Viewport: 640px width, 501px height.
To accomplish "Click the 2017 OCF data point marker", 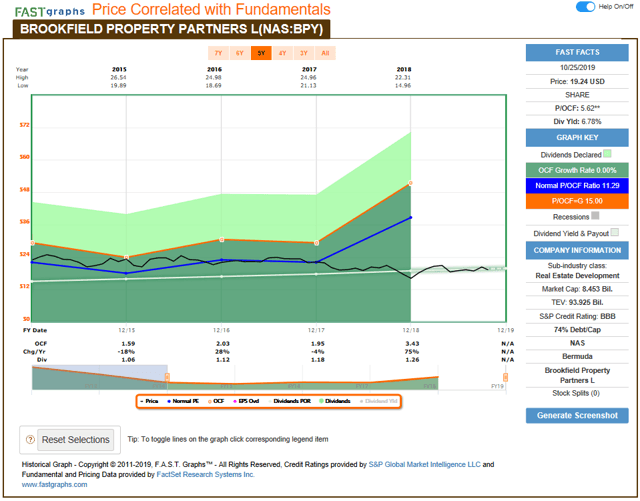I will pos(316,243).
